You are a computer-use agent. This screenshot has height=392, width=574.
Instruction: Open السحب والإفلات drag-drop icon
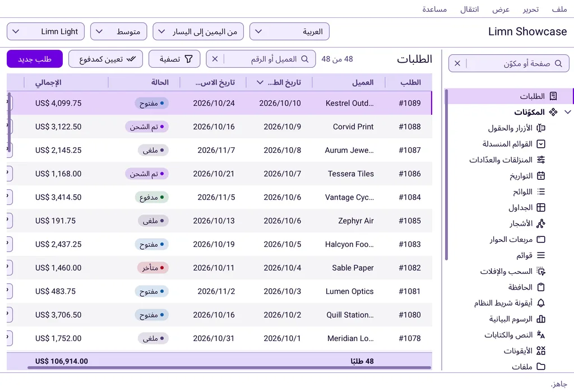coord(541,272)
